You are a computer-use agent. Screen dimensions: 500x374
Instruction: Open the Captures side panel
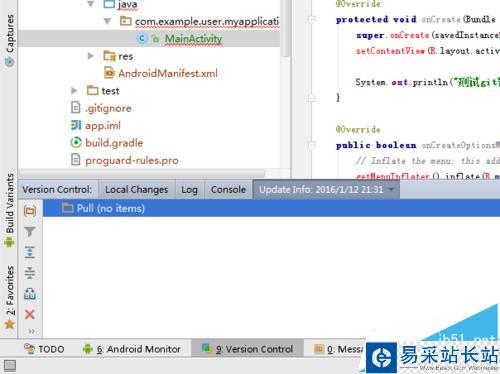pyautogui.click(x=10, y=40)
